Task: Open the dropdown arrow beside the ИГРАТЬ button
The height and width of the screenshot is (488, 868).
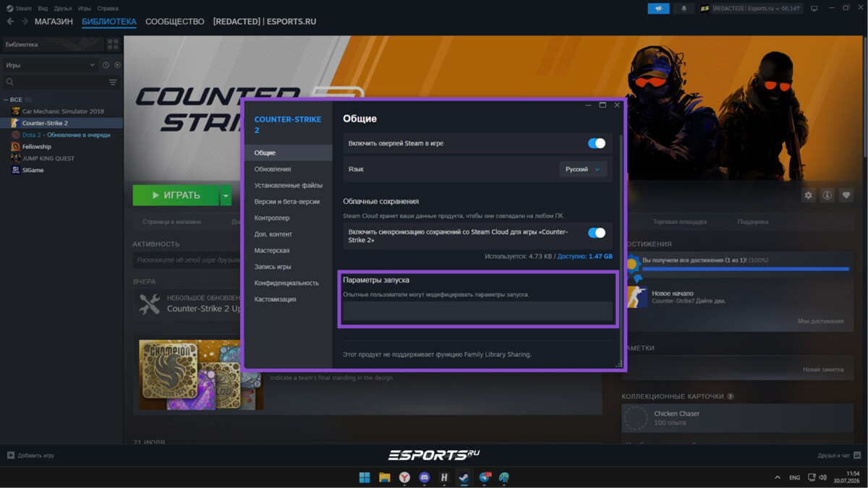Action: point(226,195)
